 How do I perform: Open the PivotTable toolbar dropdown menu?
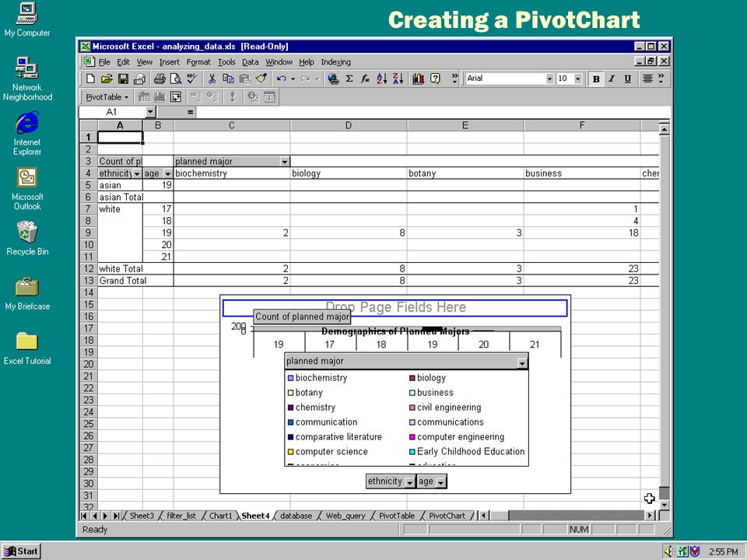(107, 97)
